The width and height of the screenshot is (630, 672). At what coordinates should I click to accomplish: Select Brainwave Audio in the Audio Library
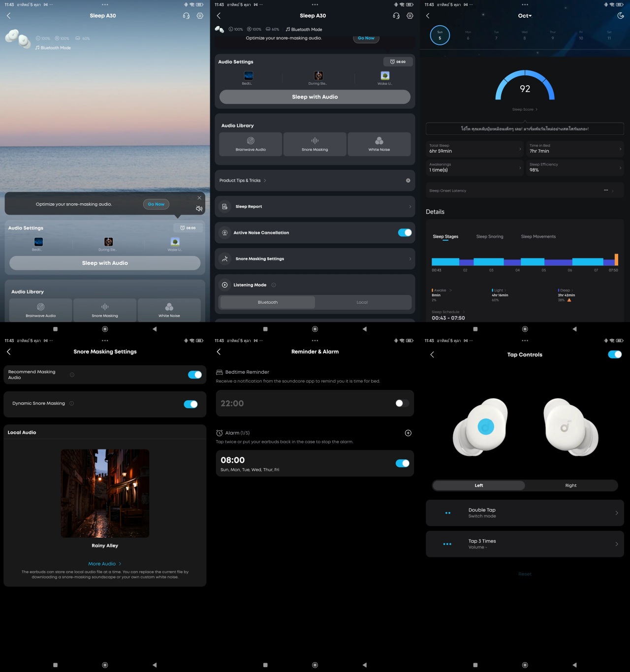click(x=251, y=144)
